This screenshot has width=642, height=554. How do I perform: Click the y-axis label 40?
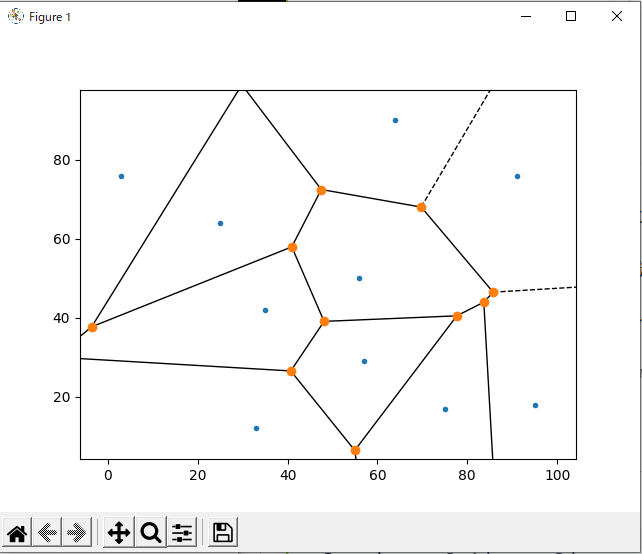(x=62, y=318)
